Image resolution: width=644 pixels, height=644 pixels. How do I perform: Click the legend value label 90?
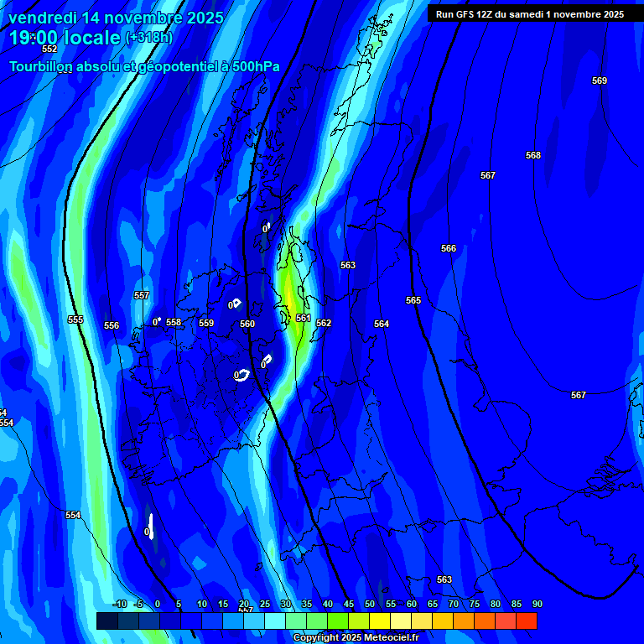[537, 605]
